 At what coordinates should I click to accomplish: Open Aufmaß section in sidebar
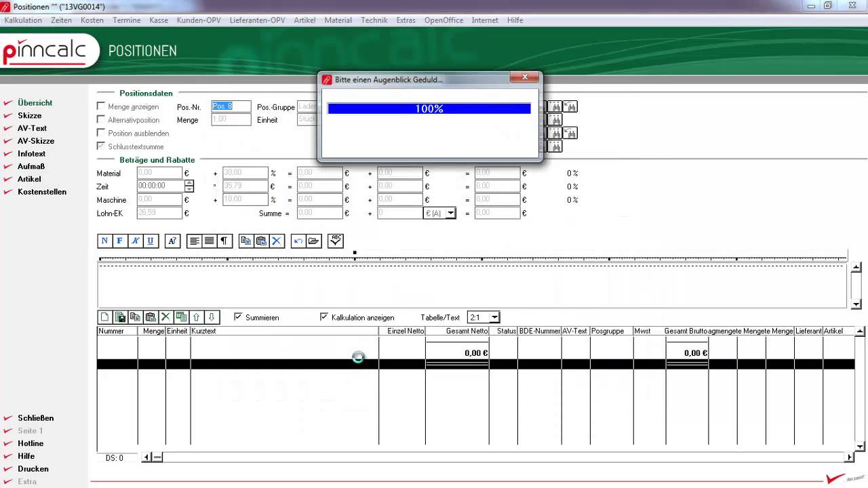31,166
